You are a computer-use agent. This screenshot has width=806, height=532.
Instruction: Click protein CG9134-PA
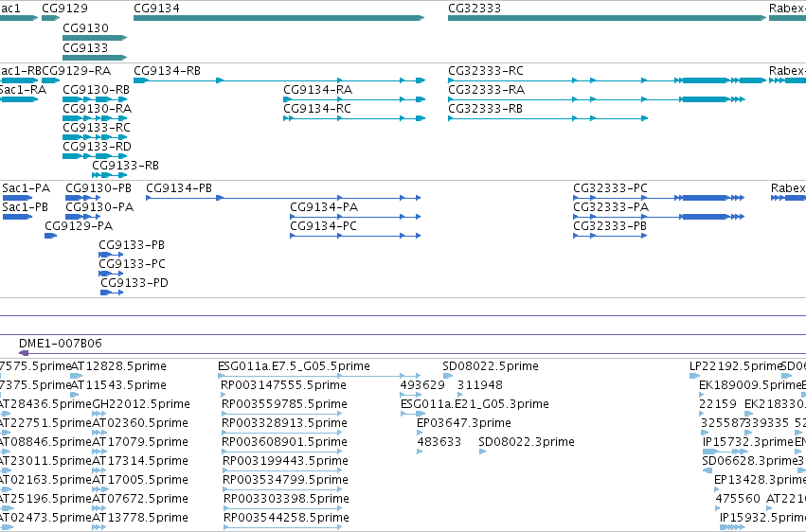(x=324, y=207)
